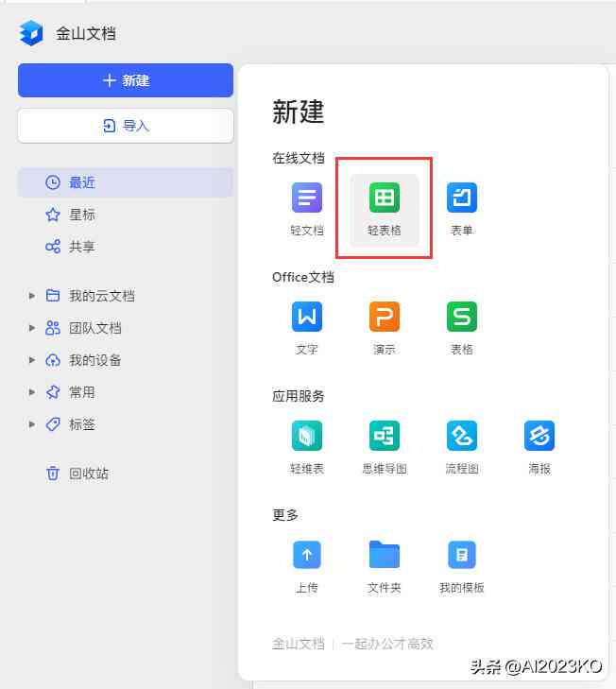Open the 回收站 label in sidebar
This screenshot has height=689, width=616.
tap(88, 474)
